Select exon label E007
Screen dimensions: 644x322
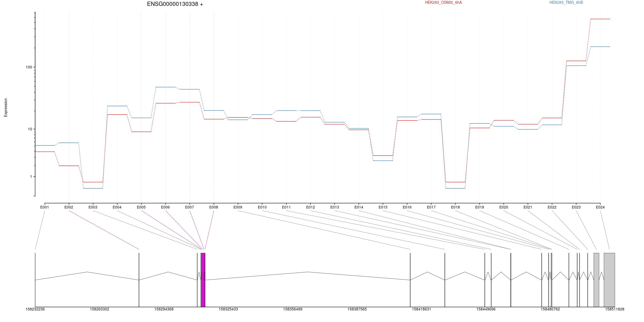189,207
